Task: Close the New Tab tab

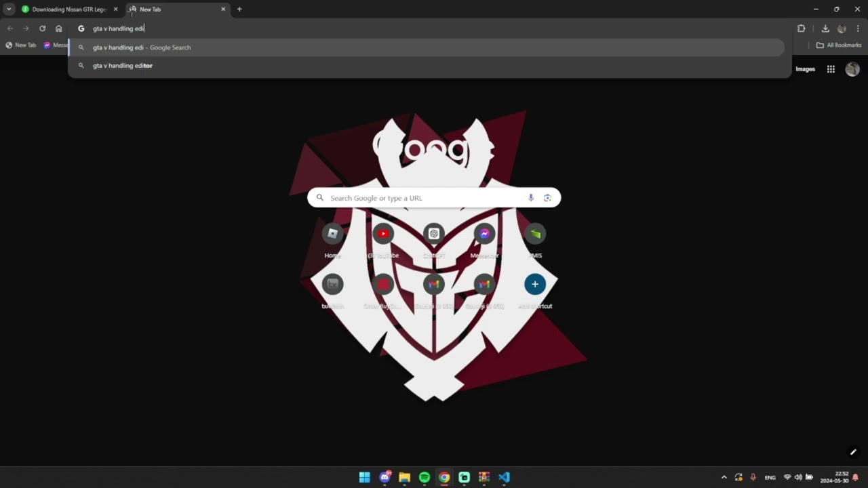Action: [x=223, y=9]
